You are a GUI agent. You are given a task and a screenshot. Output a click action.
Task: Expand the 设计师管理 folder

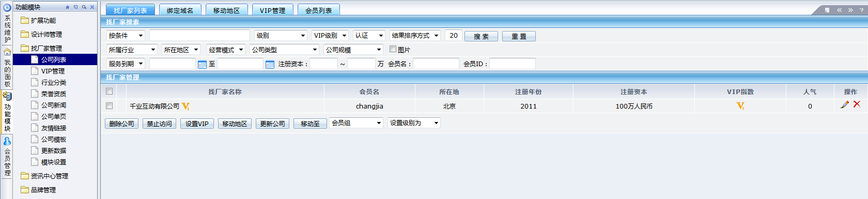tap(41, 35)
